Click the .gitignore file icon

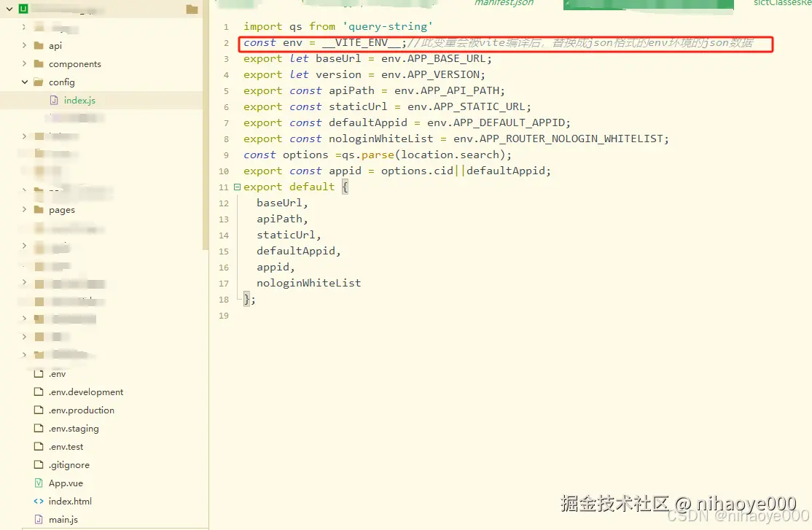[39, 464]
